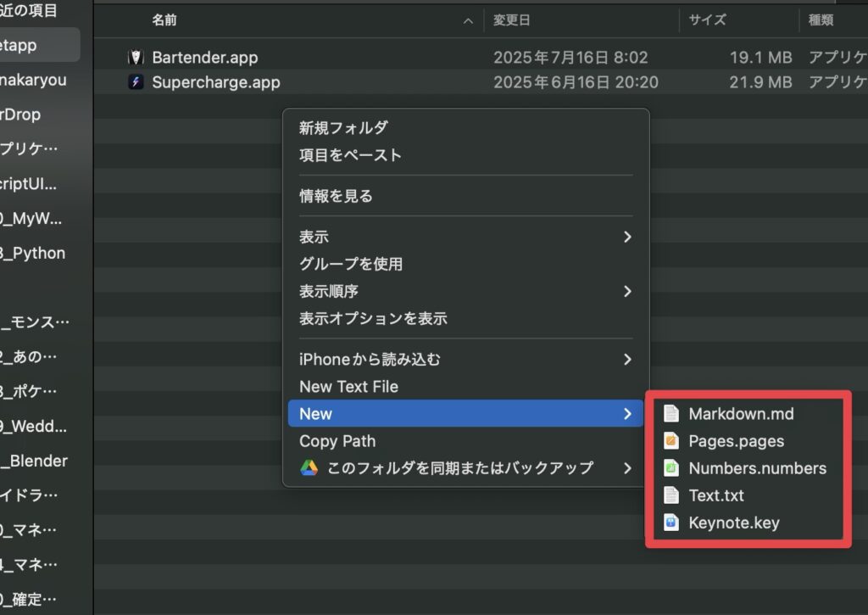Expand このフォルダを同期またはバックアップ submenu arrow

point(627,468)
